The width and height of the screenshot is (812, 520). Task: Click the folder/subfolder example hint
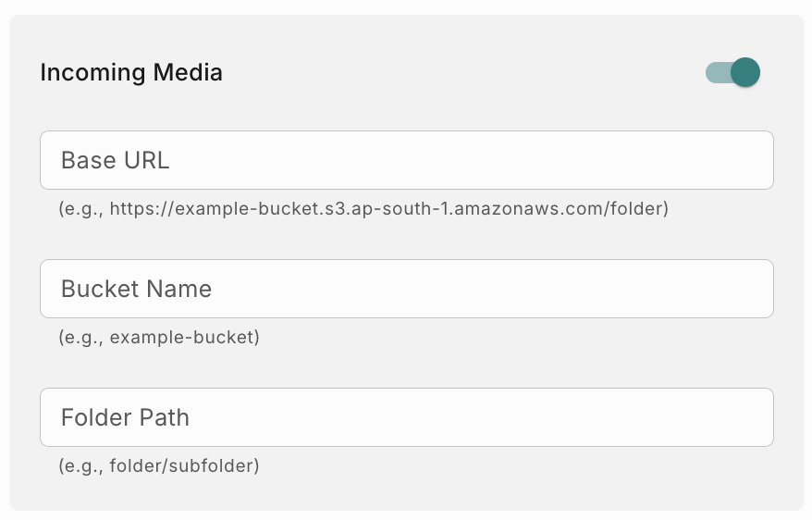tap(159, 466)
